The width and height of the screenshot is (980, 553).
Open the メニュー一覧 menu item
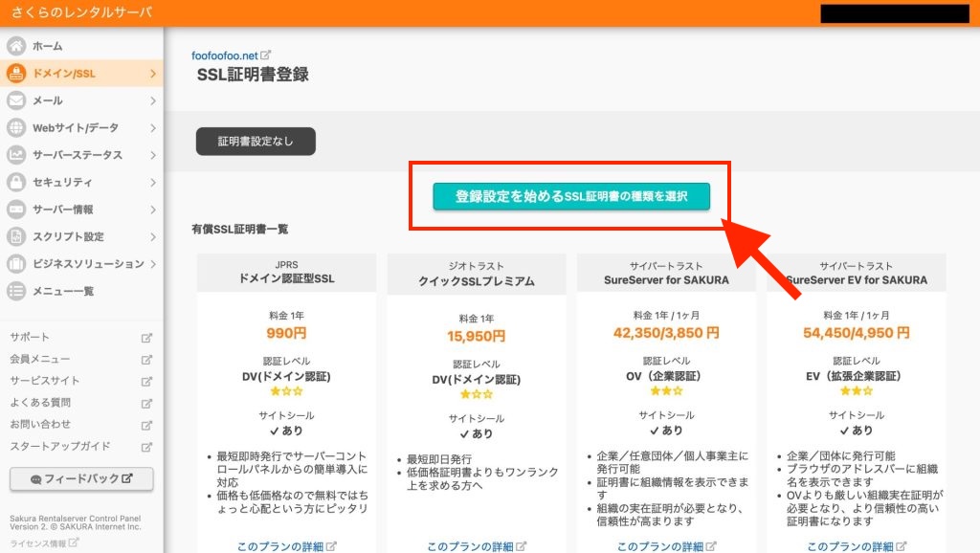63,291
